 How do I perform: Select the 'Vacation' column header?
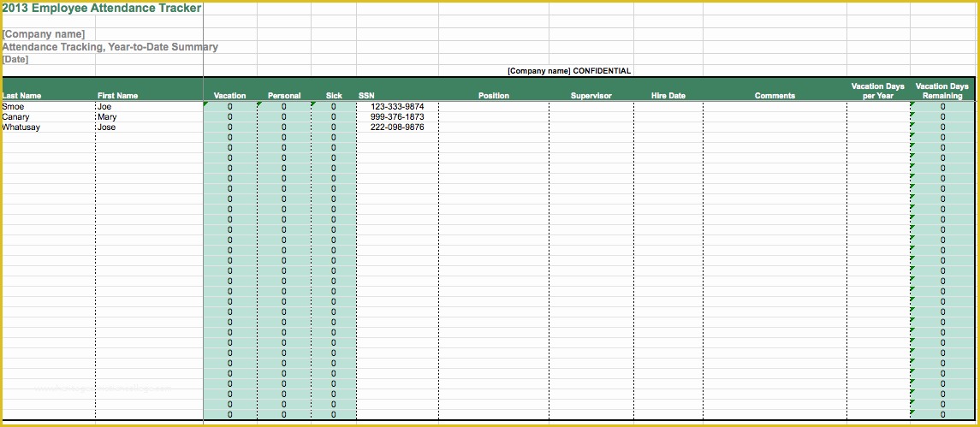coord(230,96)
